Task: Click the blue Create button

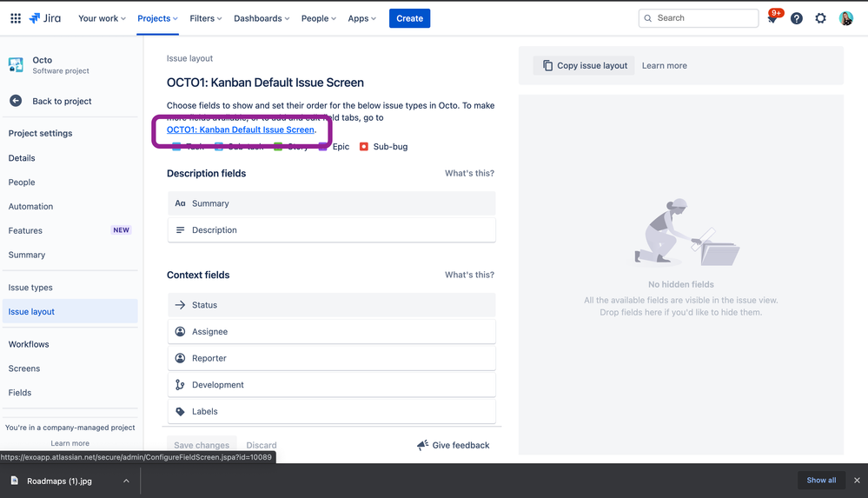Action: 409,18
